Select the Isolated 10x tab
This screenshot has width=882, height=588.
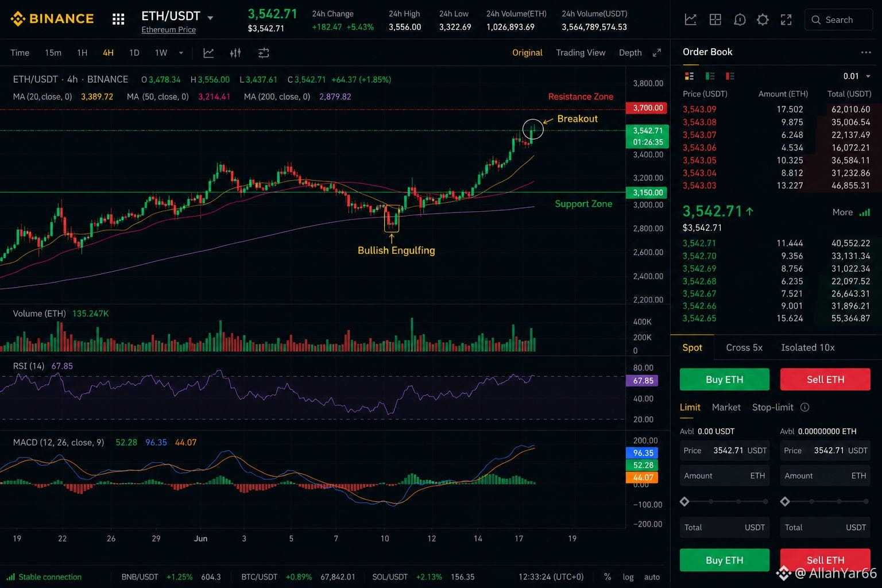pos(807,347)
